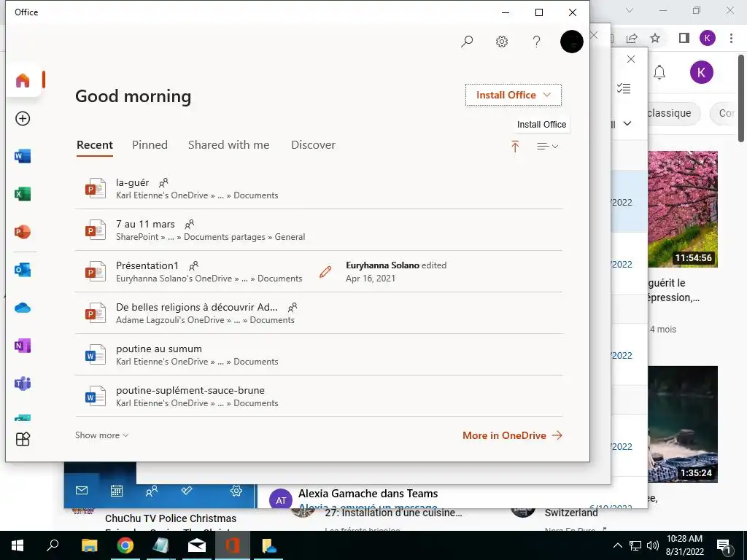Image resolution: width=747 pixels, height=560 pixels.
Task: Toggle the Chrome side panel icon
Action: tap(684, 38)
